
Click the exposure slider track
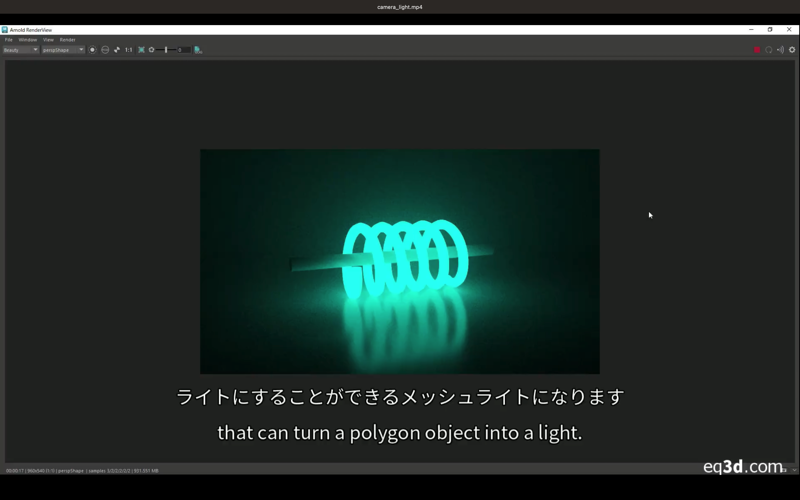click(166, 50)
